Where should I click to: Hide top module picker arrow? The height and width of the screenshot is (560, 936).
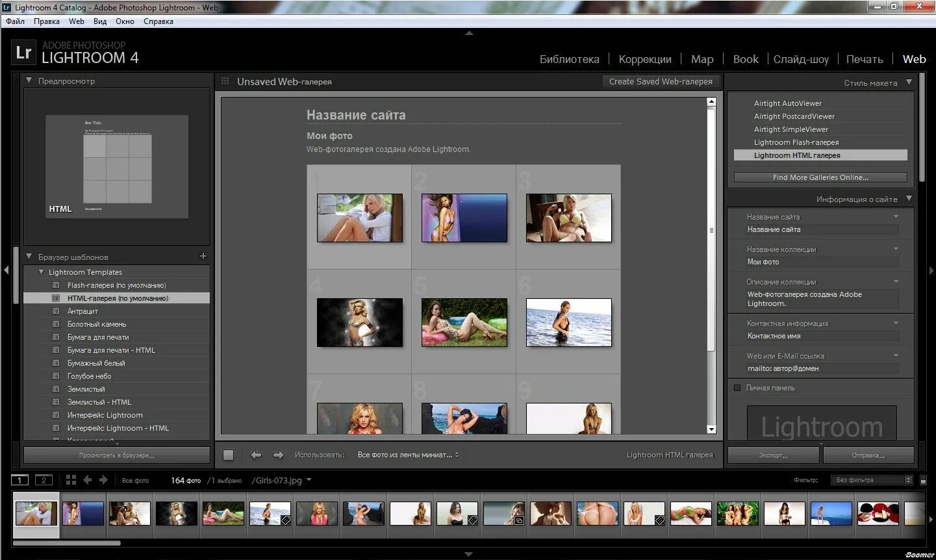click(469, 32)
